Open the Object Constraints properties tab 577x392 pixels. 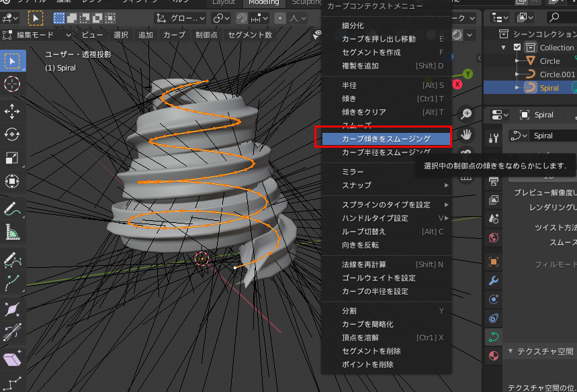pyautogui.click(x=494, y=317)
